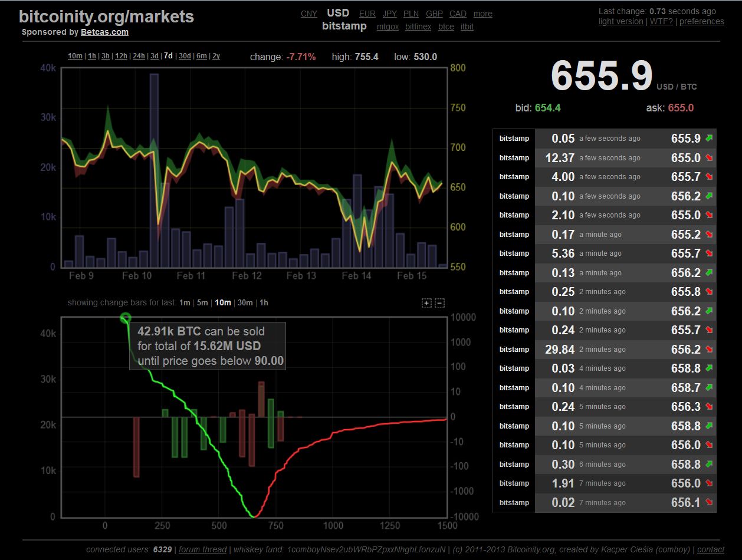Choose GBP currency

pyautogui.click(x=434, y=14)
